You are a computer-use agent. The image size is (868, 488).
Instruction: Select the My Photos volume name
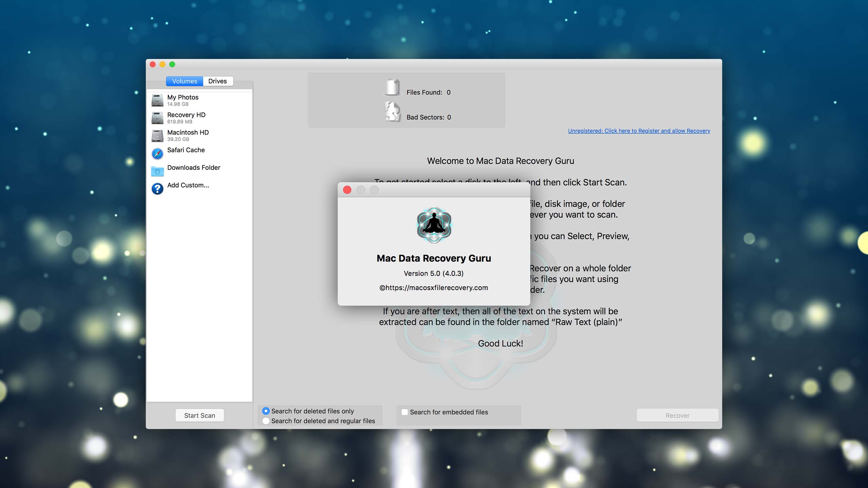(183, 97)
